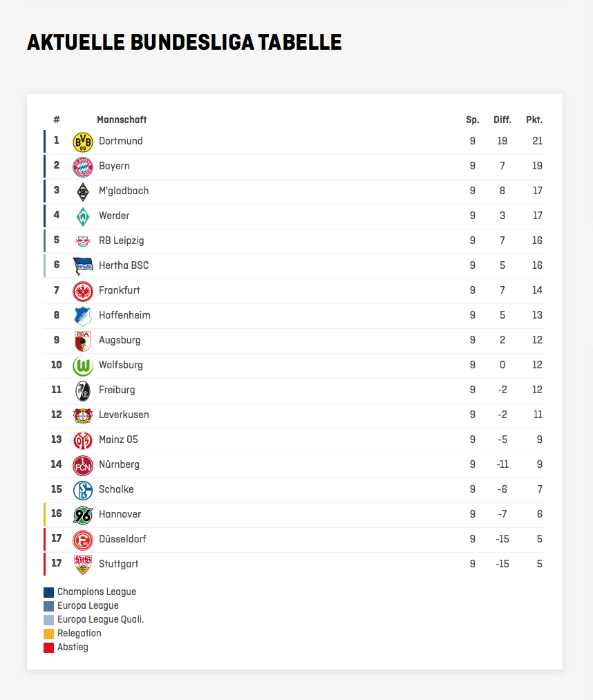Click the red Abstieg legend swatch

48,647
